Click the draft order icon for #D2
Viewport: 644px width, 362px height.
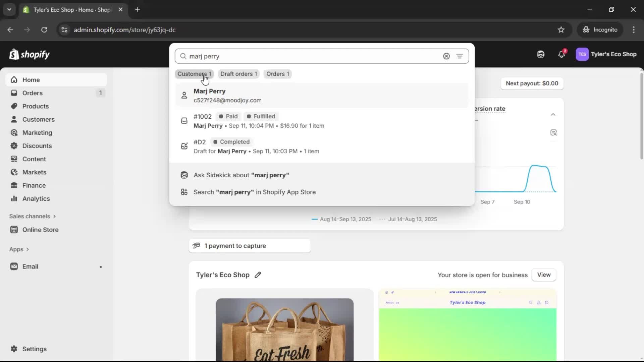[184, 146]
